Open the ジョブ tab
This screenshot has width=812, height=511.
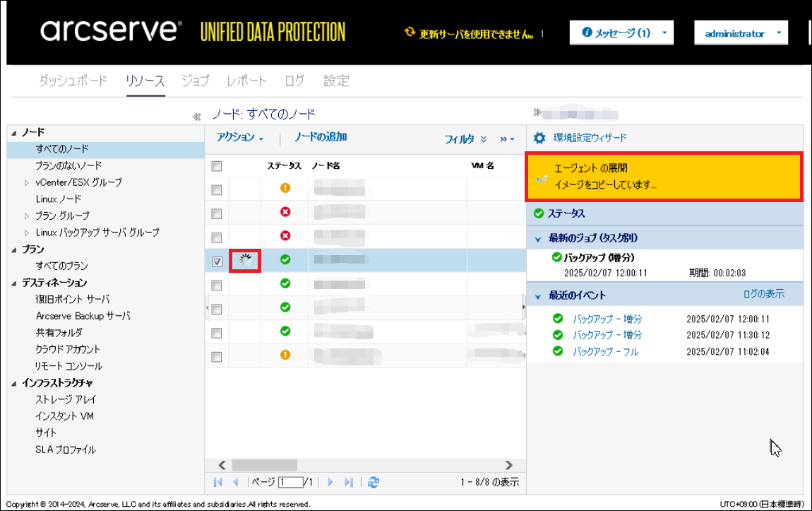point(195,81)
